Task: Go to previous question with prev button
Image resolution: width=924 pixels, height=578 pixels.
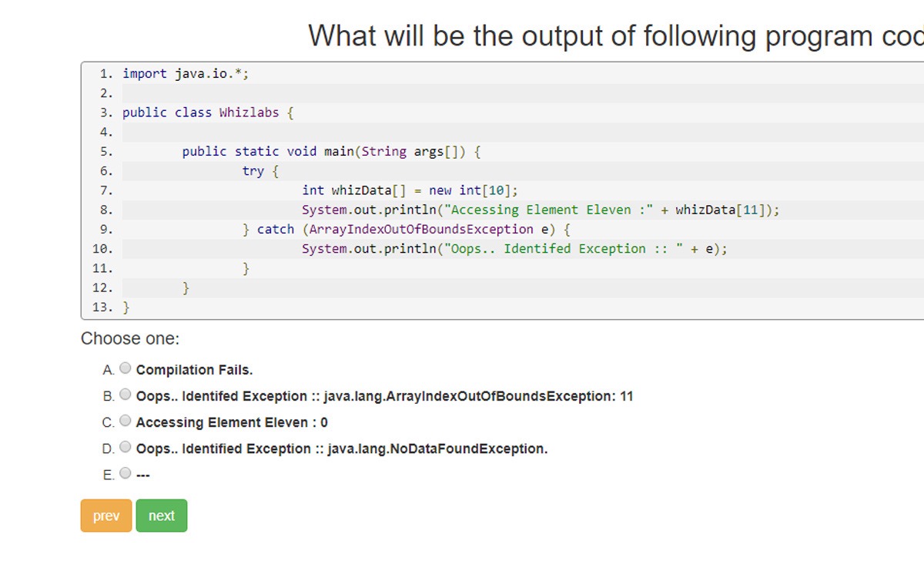Action: [x=106, y=516]
